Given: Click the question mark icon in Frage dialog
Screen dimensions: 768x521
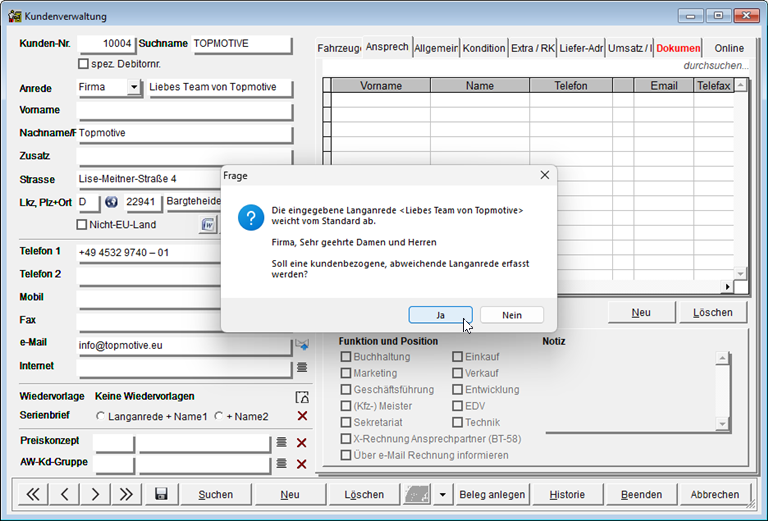Looking at the screenshot, I should 251,218.
